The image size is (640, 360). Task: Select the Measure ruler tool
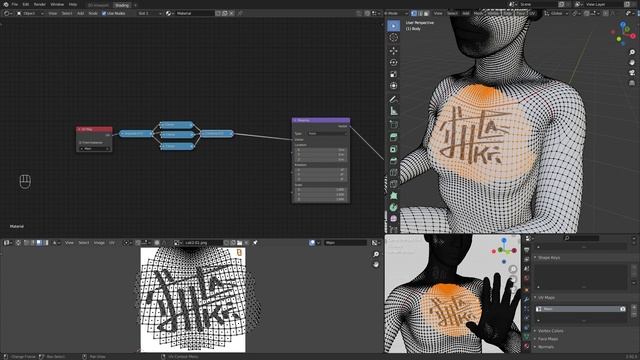pos(393,111)
